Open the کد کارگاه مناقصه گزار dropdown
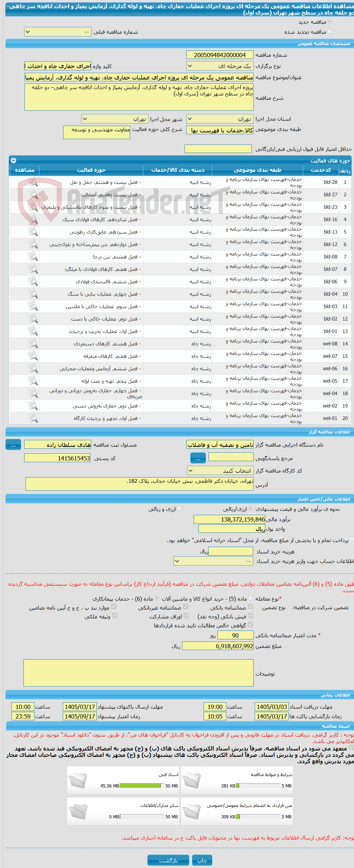The height and width of the screenshot is (868, 354). coord(220,471)
